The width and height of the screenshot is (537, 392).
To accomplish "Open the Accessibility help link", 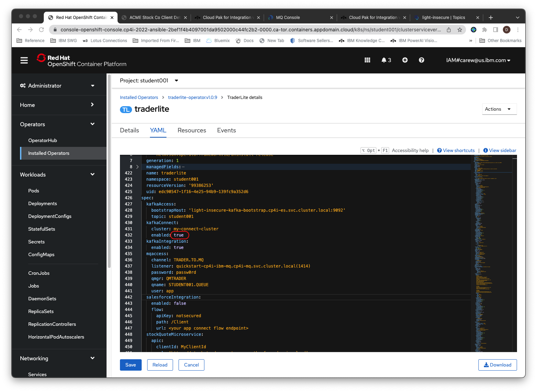I will click(410, 150).
